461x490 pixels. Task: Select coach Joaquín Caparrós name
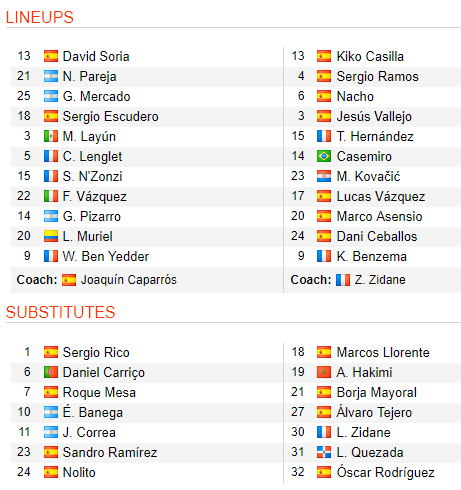point(129,280)
